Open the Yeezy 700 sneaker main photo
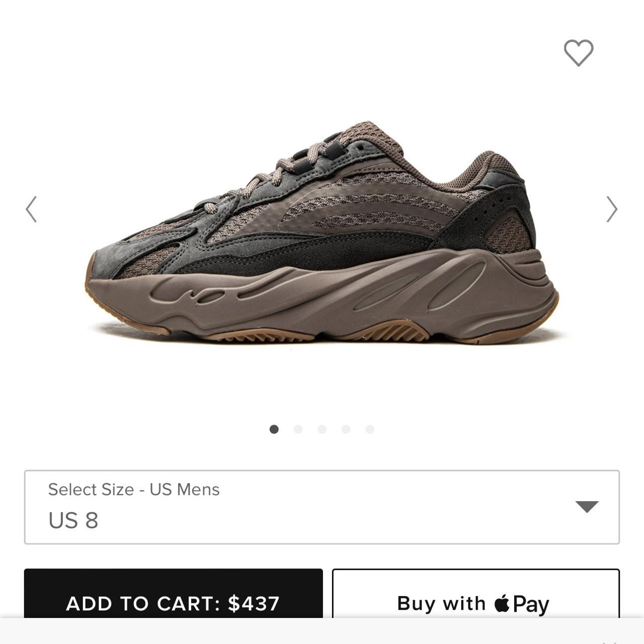 pyautogui.click(x=322, y=232)
